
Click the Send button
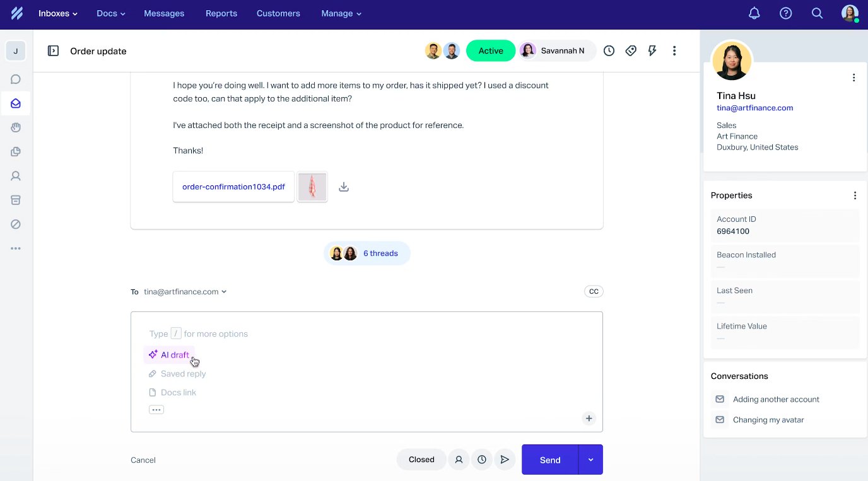tap(549, 460)
